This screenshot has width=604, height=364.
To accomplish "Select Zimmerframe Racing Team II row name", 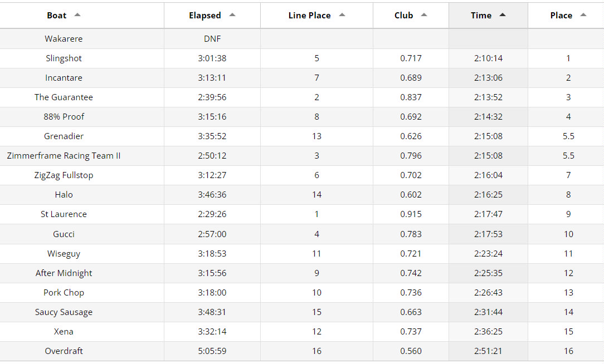I will click(64, 156).
